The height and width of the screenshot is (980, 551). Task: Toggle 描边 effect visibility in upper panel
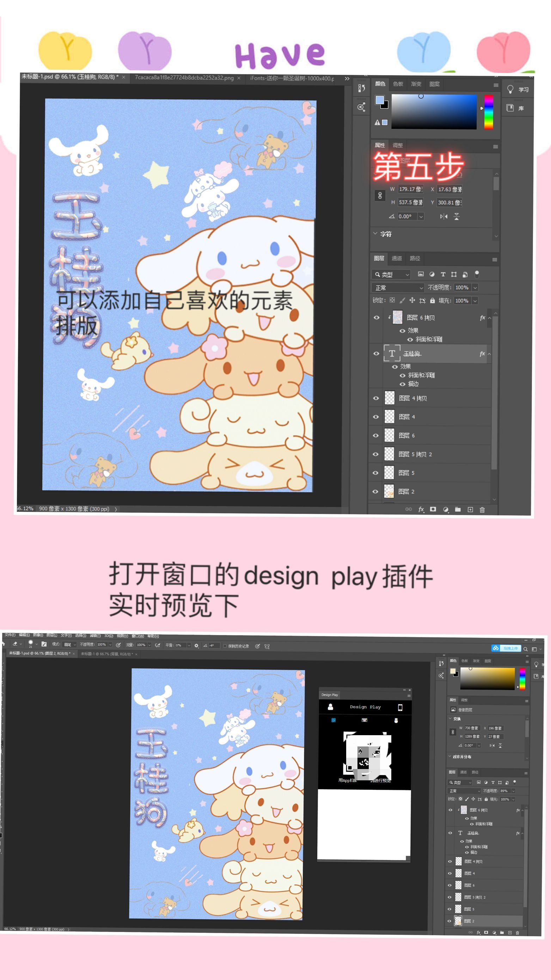point(402,384)
